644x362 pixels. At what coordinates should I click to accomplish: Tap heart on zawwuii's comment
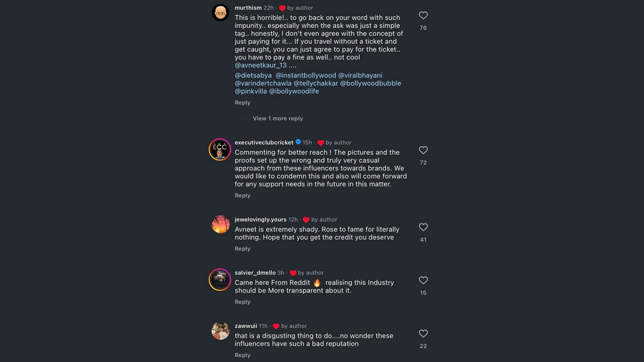coord(423,334)
